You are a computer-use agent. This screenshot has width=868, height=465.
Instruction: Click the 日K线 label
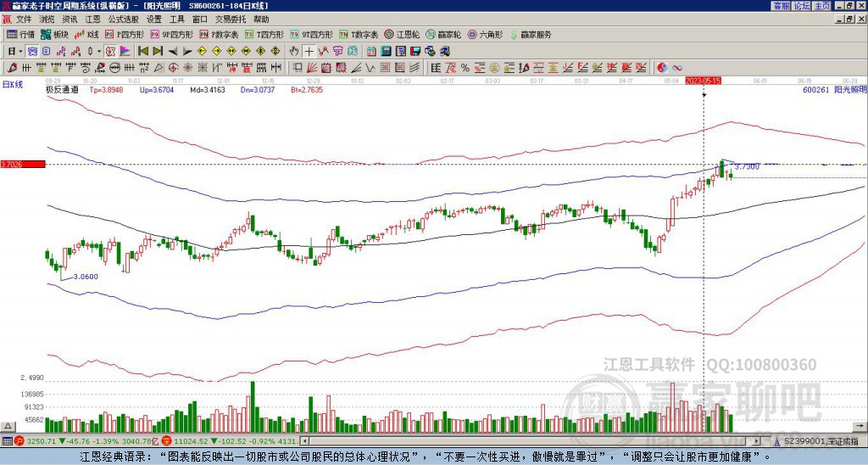coord(13,84)
